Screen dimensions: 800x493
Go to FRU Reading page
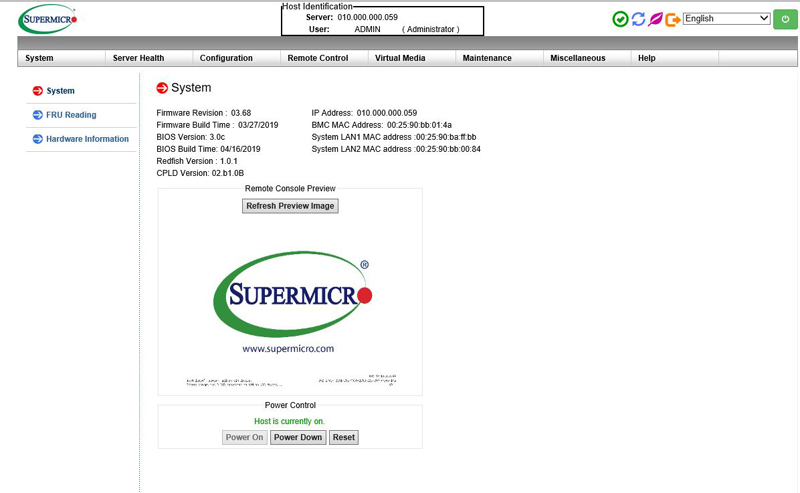(x=71, y=115)
